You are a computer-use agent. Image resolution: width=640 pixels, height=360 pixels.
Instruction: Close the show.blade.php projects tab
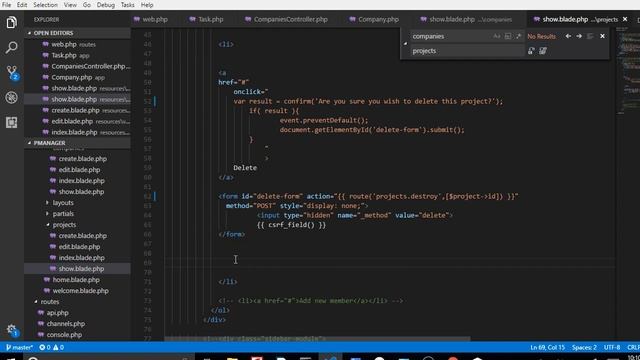(x=625, y=19)
